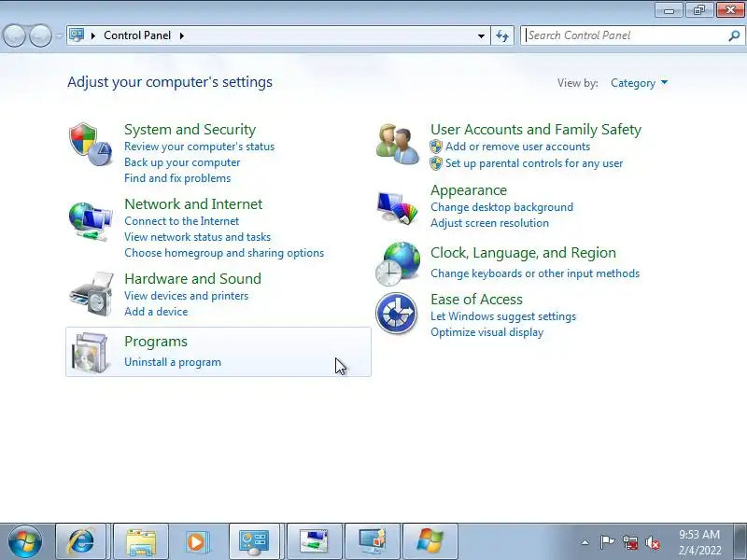This screenshot has height=560, width=747.
Task: Click the Show desktop strip
Action: [740, 541]
